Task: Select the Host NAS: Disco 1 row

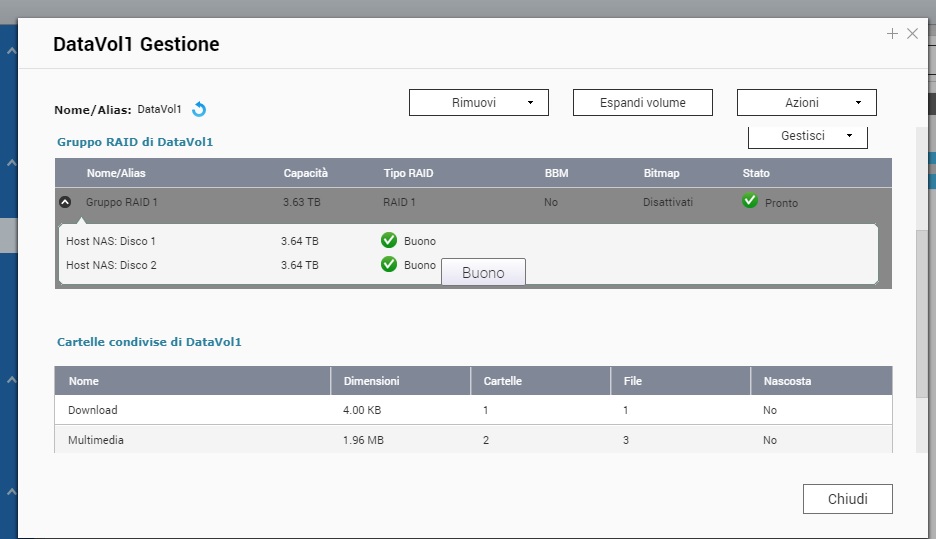Action: (x=111, y=241)
